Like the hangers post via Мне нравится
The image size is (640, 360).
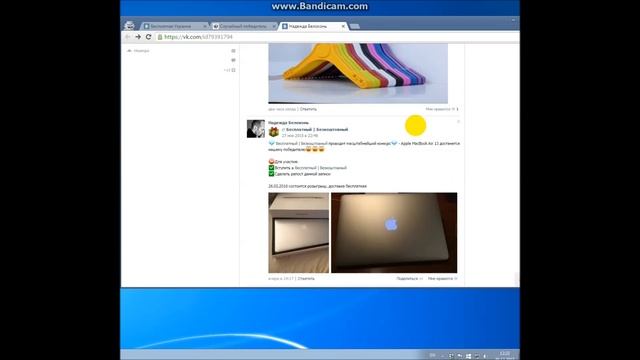pyautogui.click(x=442, y=109)
